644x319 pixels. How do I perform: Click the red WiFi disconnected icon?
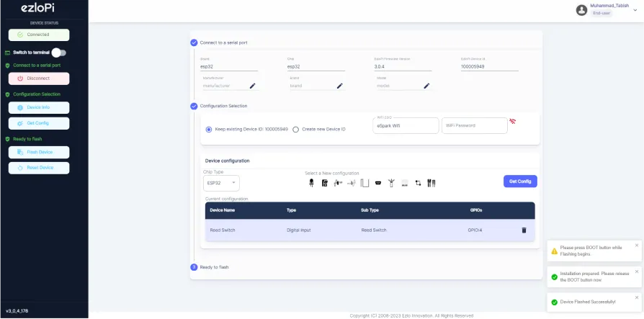(512, 122)
